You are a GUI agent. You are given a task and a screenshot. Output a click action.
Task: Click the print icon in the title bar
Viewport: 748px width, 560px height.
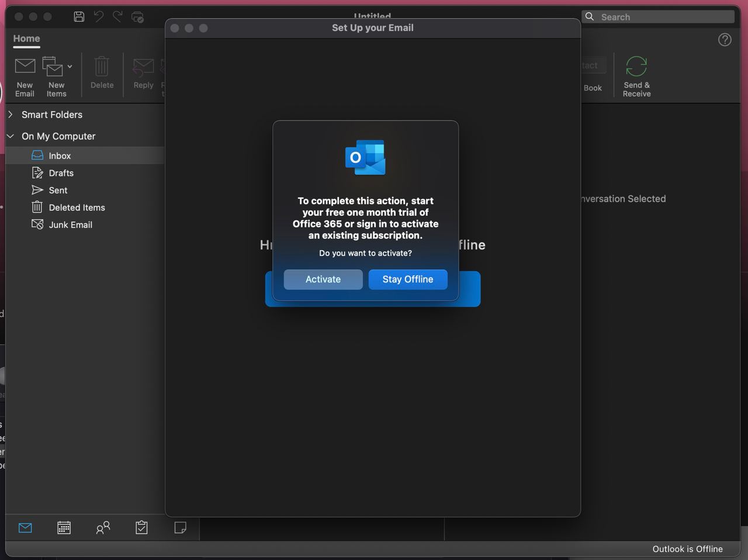[138, 17]
